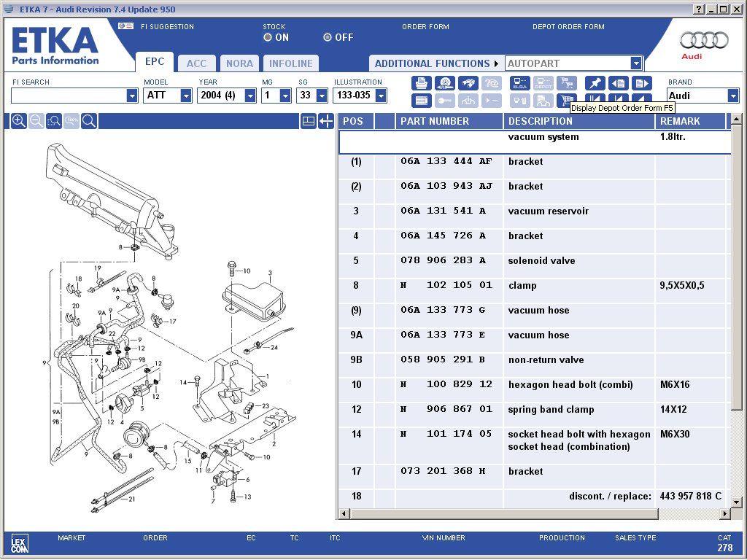This screenshot has width=747, height=560.
Task: Go to the next page arrow icon
Action: 642,84
